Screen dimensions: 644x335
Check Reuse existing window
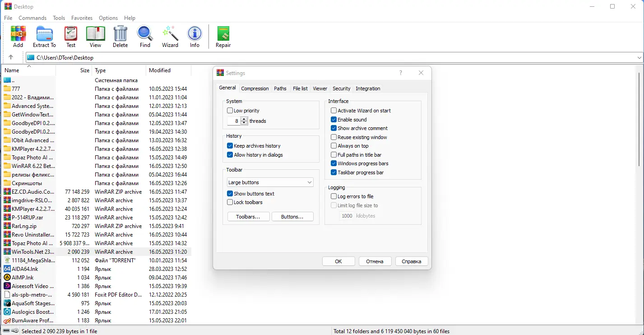pos(334,137)
